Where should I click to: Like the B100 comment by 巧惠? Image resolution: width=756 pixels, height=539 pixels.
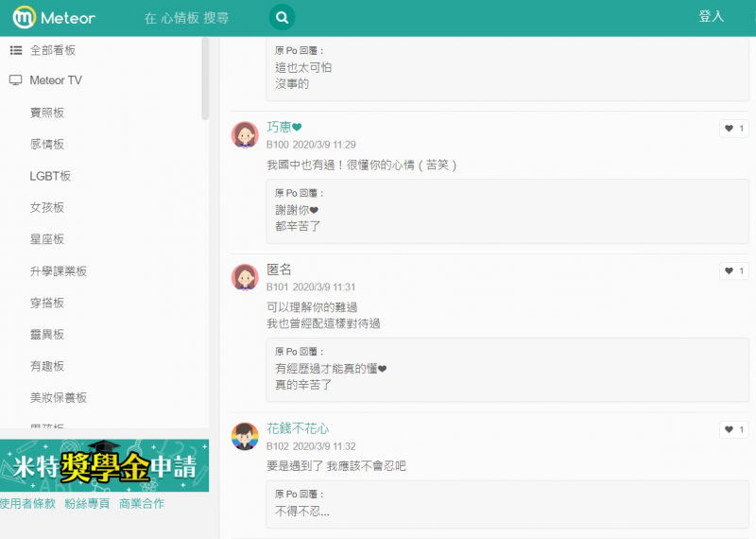point(733,129)
